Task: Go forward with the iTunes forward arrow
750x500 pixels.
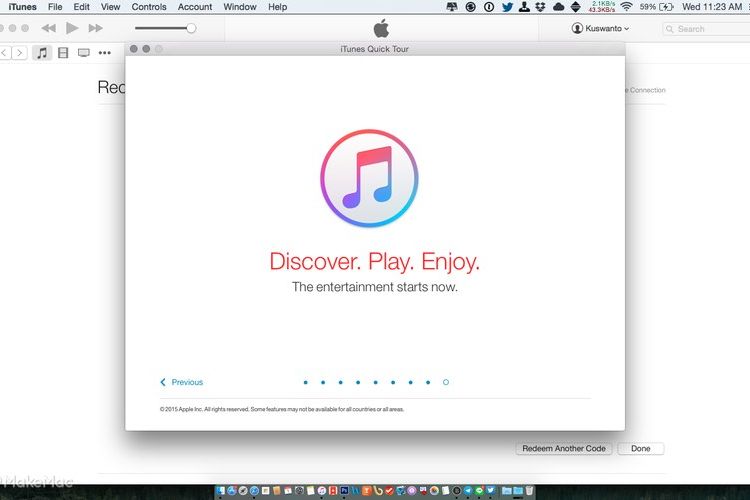Action: click(x=20, y=53)
